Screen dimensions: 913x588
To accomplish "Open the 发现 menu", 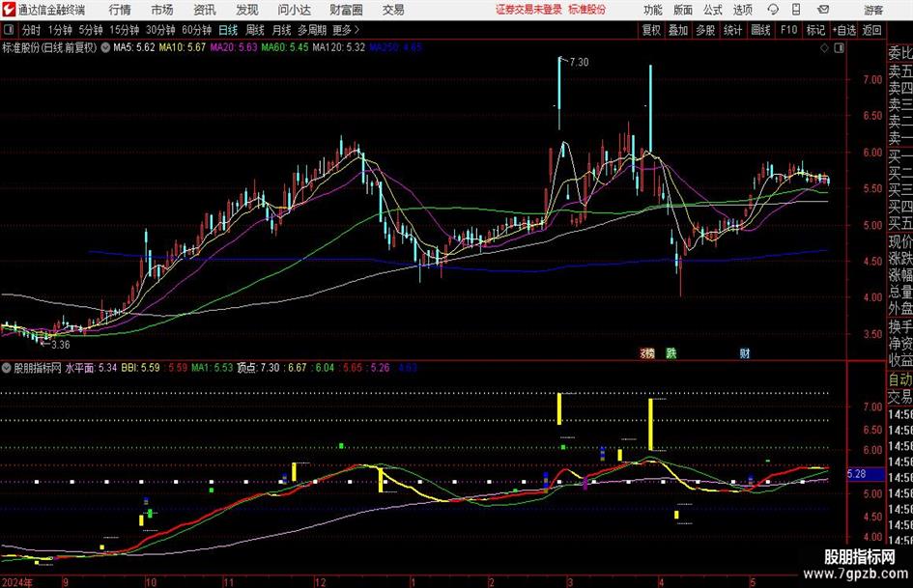I will [247, 10].
